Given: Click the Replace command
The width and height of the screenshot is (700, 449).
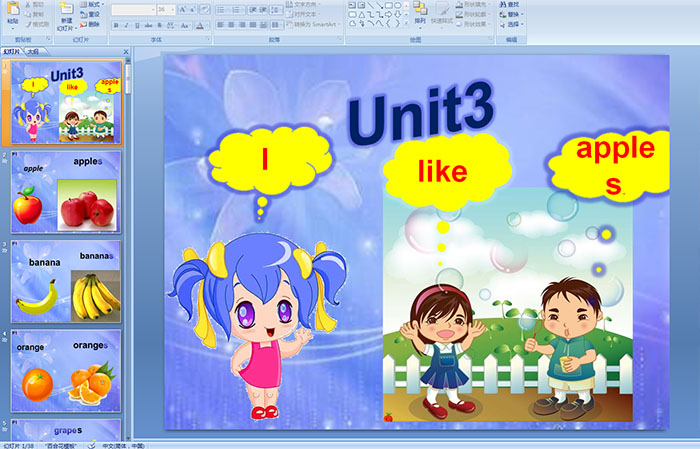Looking at the screenshot, I should 512,14.
